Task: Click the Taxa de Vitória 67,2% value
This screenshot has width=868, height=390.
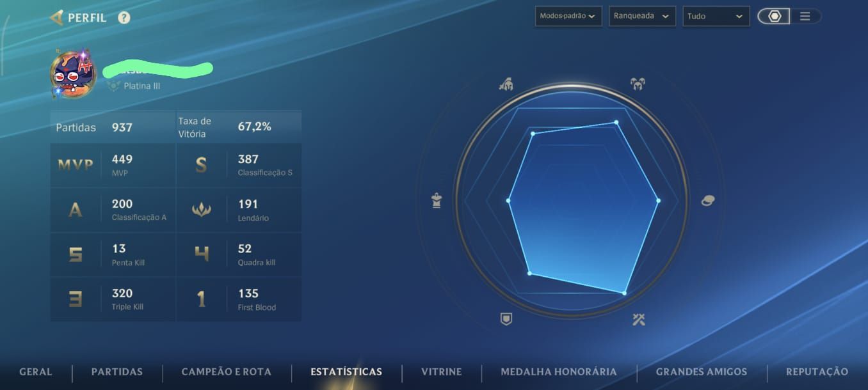Action: click(255, 127)
